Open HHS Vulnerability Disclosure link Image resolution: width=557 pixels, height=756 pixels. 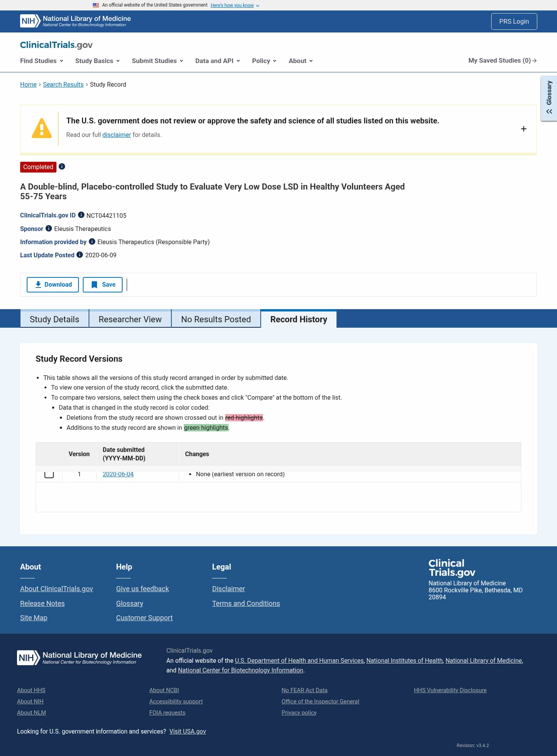tap(450, 690)
